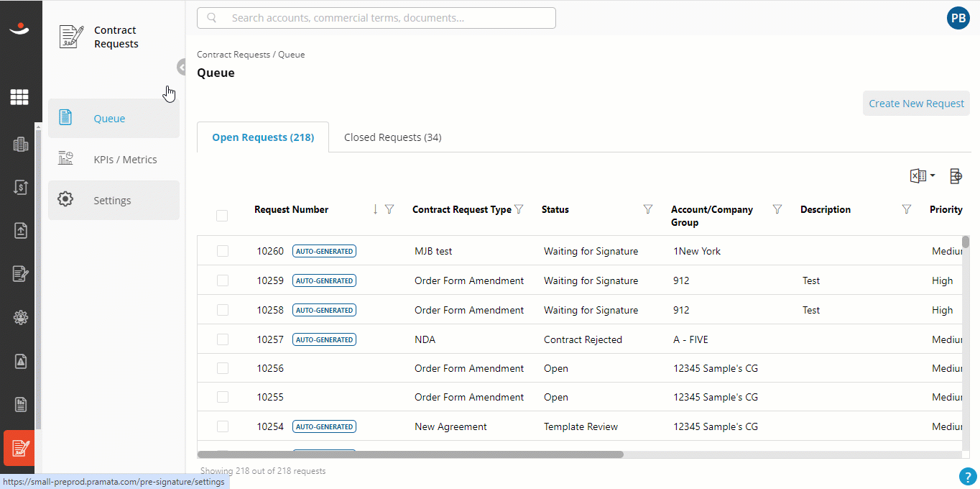
Task: Click the horizontal table scrollbar thumb
Action: pyautogui.click(x=410, y=454)
